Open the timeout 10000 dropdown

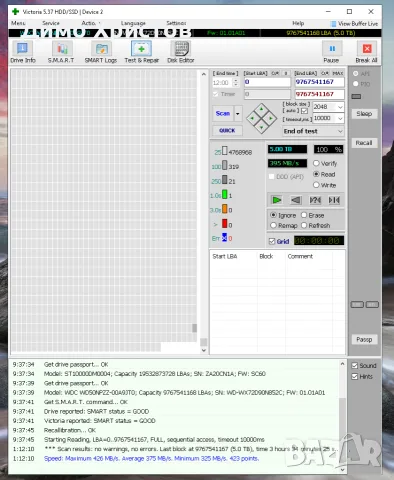[340, 118]
